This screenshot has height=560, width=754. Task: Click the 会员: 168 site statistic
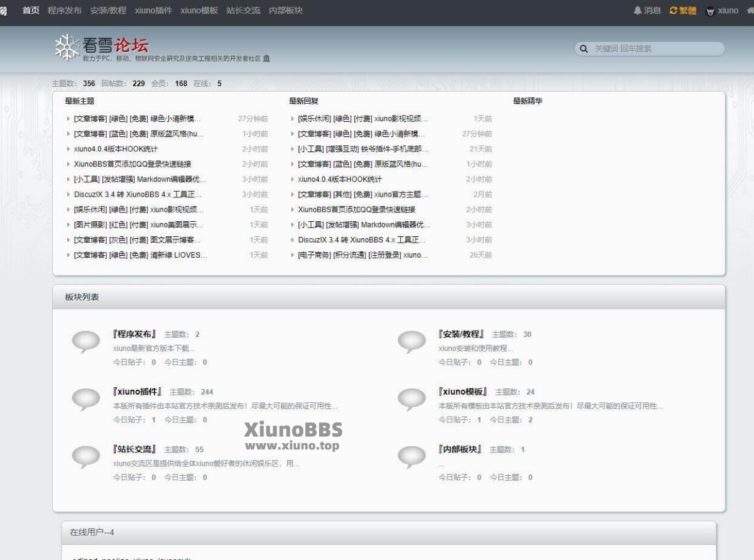[x=169, y=84]
